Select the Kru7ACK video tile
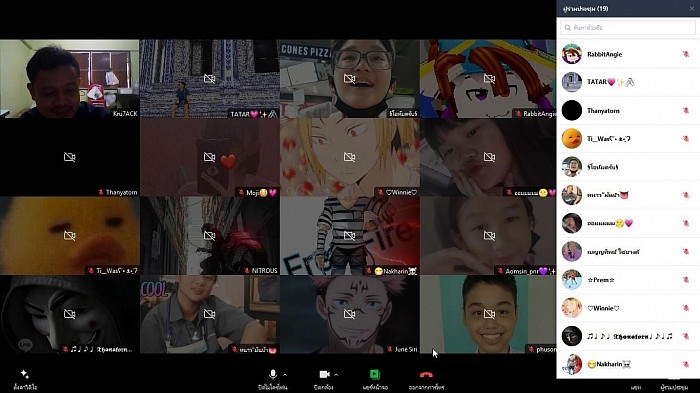Screen dimensions: 700x393 [70, 79]
